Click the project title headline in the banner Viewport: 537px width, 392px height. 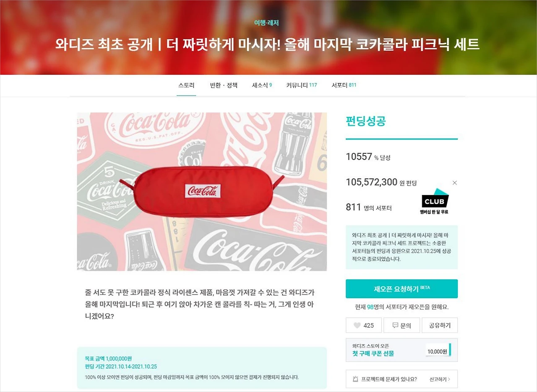click(x=267, y=44)
